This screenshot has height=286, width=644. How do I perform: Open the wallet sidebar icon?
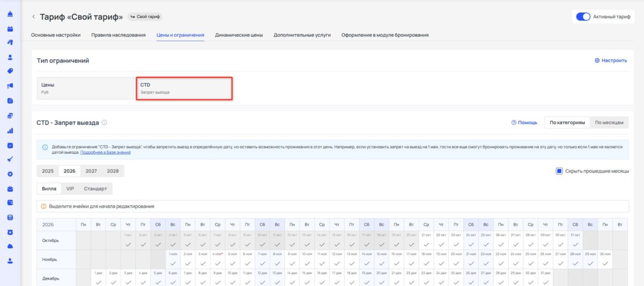(10, 203)
